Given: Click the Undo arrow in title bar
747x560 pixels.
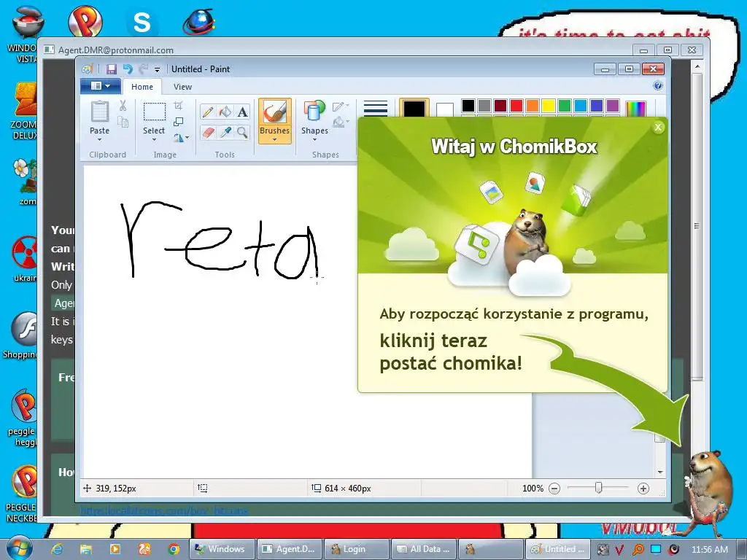Looking at the screenshot, I should [128, 69].
